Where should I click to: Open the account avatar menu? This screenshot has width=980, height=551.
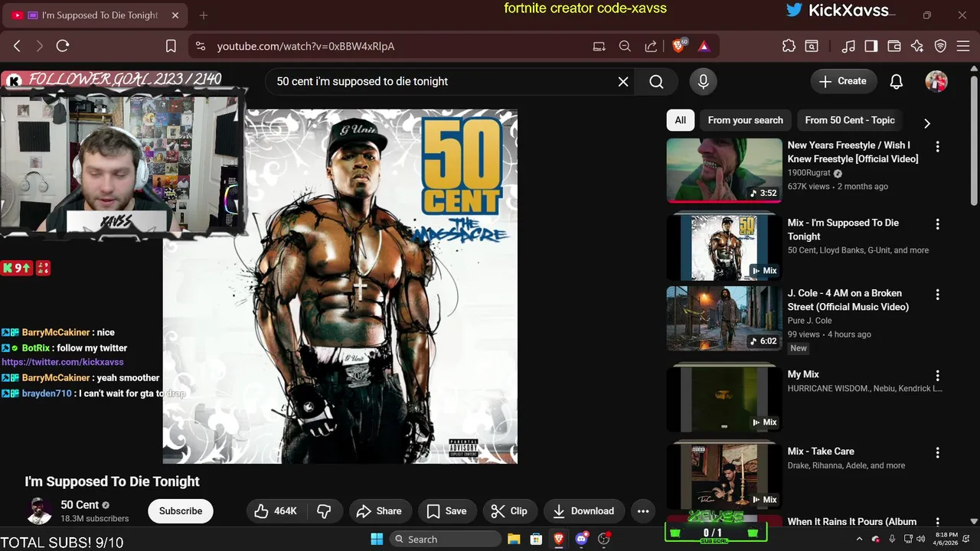(x=936, y=81)
